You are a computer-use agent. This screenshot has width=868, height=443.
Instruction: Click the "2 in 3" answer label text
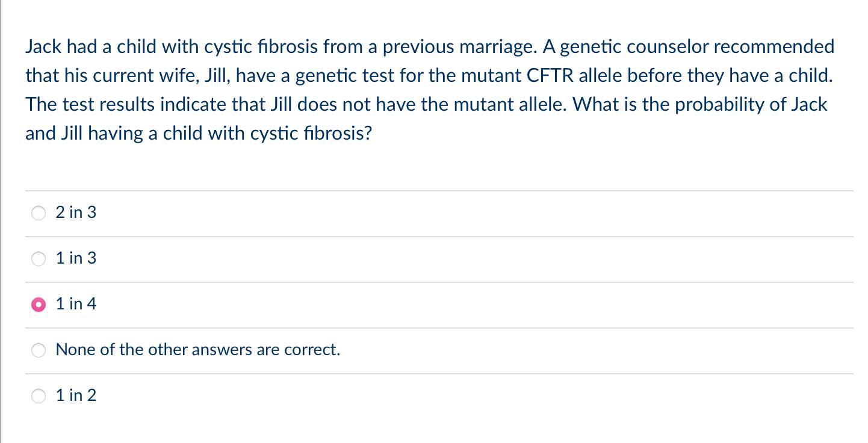[76, 212]
